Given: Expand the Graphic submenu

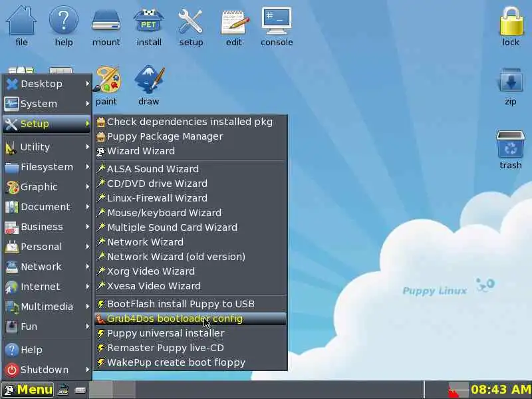Looking at the screenshot, I should coord(47,187).
